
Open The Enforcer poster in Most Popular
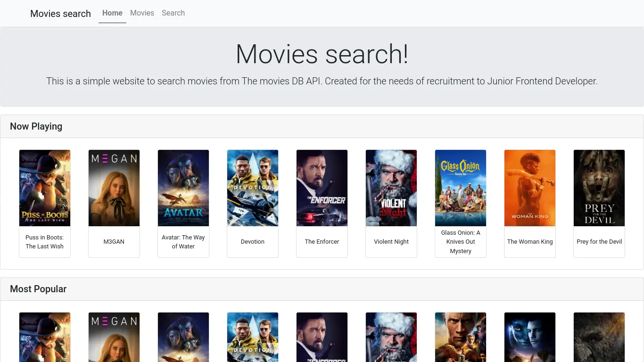(x=322, y=337)
